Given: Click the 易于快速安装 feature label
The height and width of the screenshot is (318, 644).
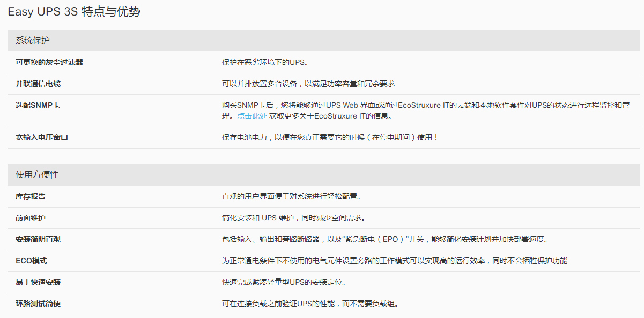Looking at the screenshot, I should point(38,282).
